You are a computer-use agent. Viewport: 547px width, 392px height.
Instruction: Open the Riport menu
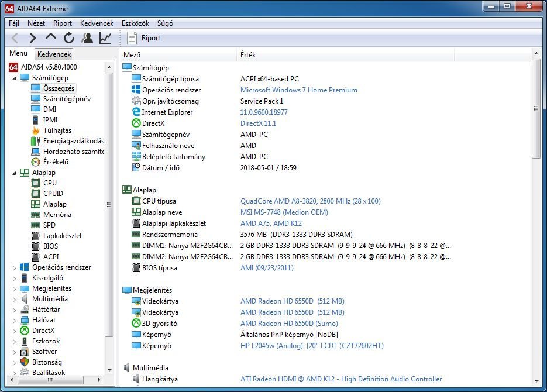63,23
